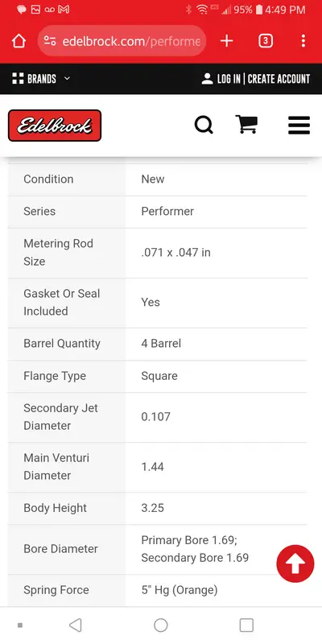Open the shopping cart
Viewport: 322px width, 644px height.
pyautogui.click(x=246, y=125)
